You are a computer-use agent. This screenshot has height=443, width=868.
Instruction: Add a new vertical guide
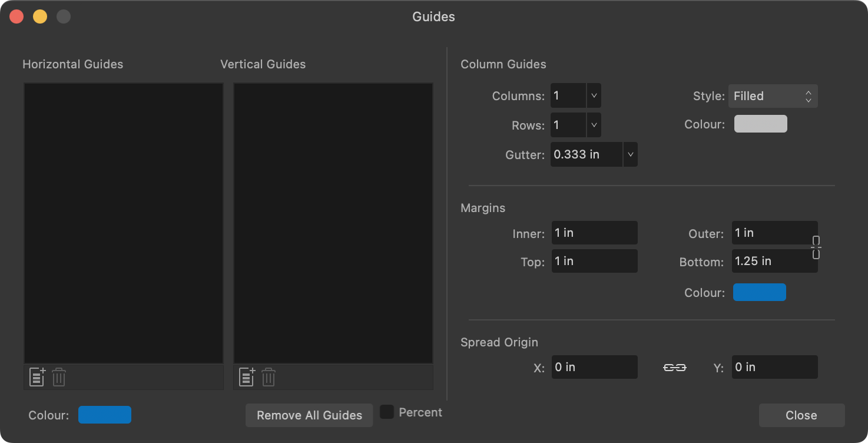pyautogui.click(x=246, y=377)
